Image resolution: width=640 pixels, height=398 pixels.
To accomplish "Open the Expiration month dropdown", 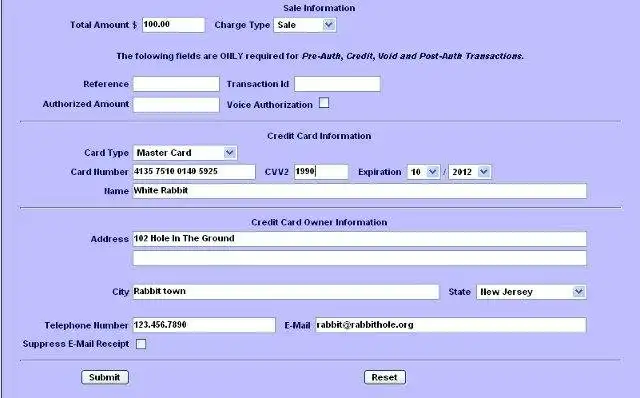I will click(423, 172).
